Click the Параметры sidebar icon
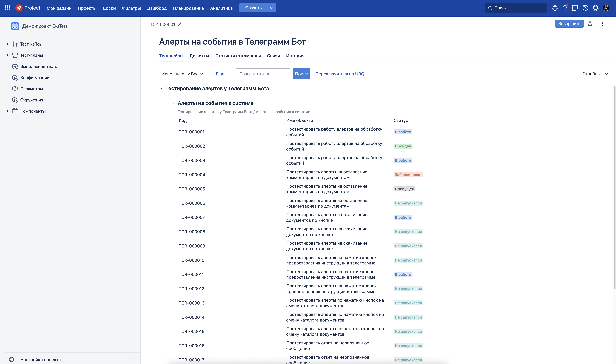Screen dimensions: 616x364 click(x=15, y=89)
